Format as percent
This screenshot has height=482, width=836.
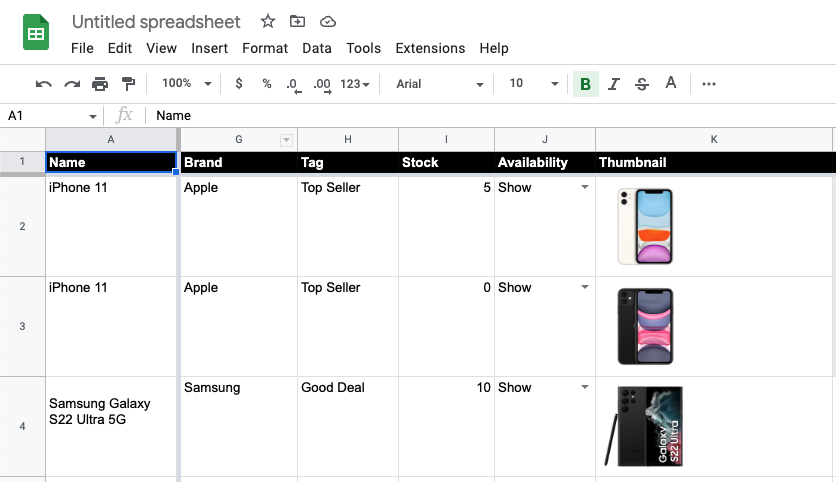tap(267, 84)
